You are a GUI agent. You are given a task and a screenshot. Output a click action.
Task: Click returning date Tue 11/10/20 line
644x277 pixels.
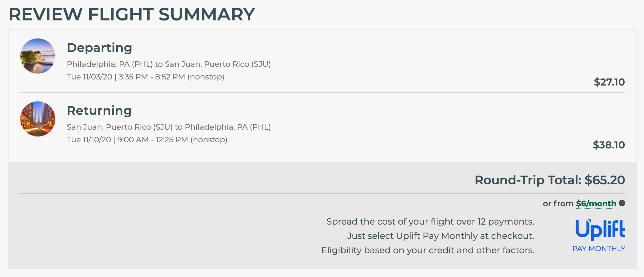[147, 140]
